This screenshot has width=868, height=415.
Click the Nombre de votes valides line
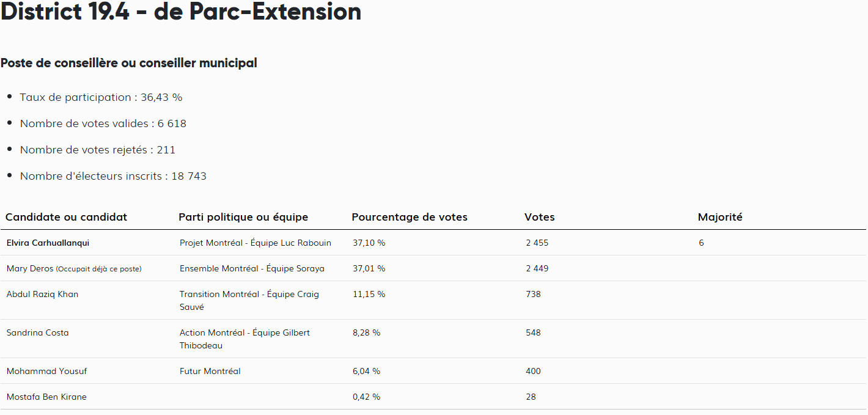pyautogui.click(x=103, y=123)
